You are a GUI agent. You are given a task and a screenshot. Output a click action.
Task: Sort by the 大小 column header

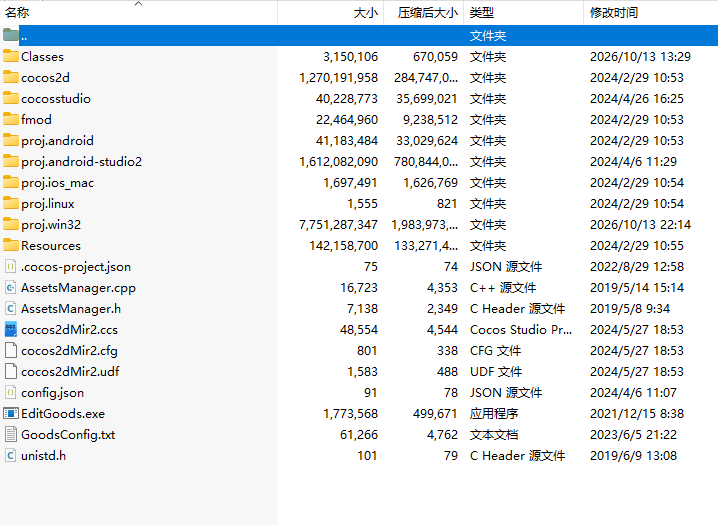(331, 13)
